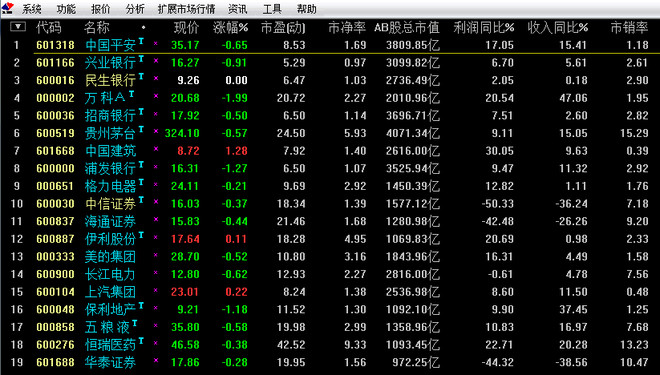The image size is (660, 375).
Task: Sort by the 名称 column header
Action: (x=97, y=28)
